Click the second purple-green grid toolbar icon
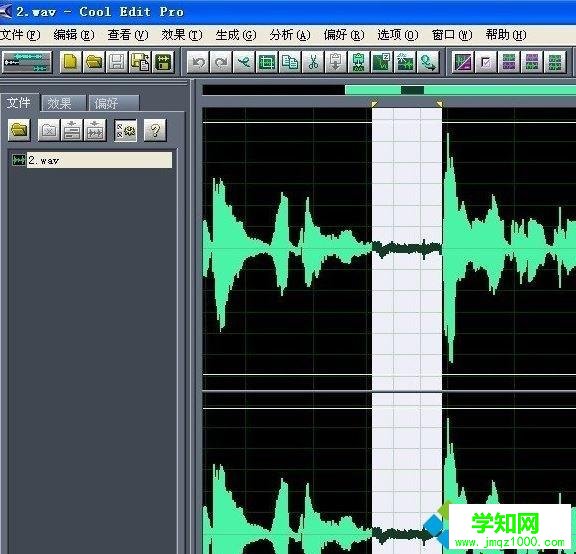Viewport: 576px width, 554px height. point(532,62)
